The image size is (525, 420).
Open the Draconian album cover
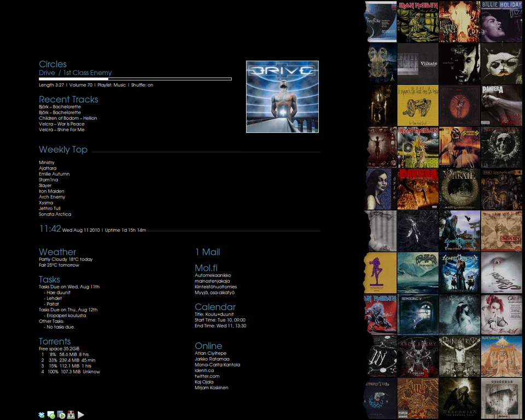(x=459, y=398)
